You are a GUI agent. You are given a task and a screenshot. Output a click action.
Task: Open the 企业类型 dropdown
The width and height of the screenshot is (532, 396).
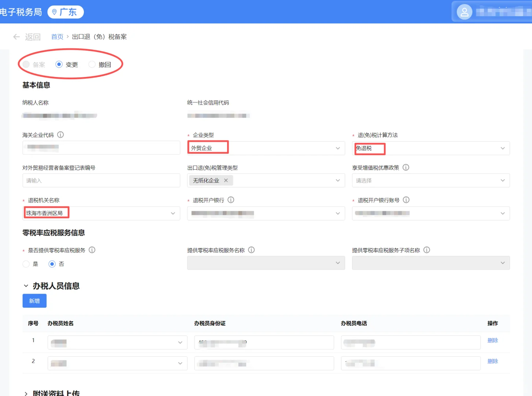tap(337, 148)
